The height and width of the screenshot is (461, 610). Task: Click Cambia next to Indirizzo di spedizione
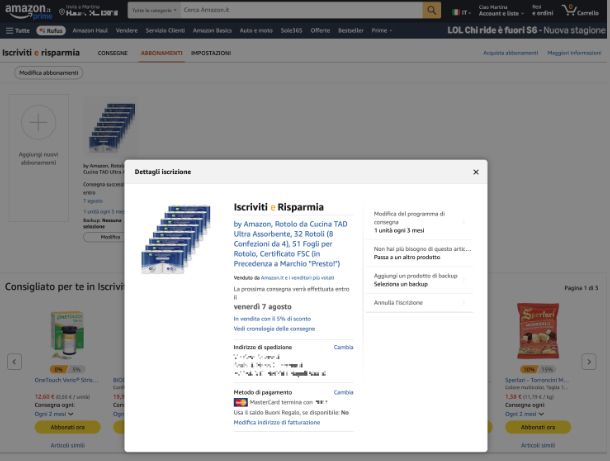[x=343, y=347]
